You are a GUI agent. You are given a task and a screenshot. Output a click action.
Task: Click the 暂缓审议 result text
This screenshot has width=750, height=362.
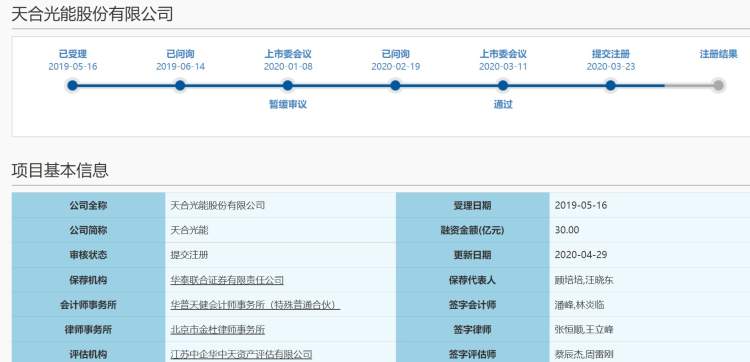pos(287,105)
